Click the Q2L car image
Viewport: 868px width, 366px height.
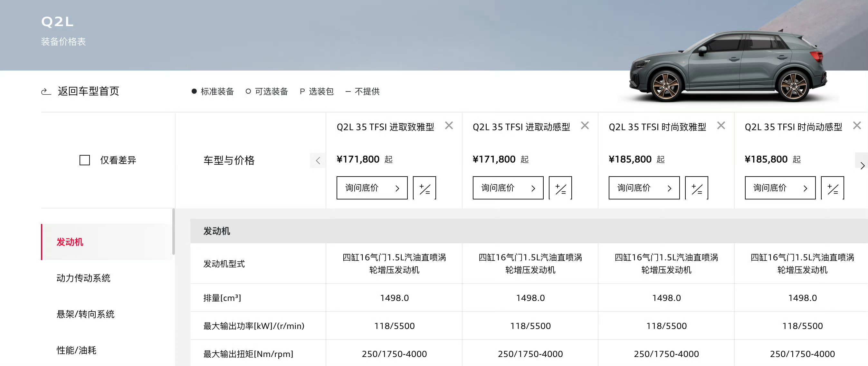pos(728,66)
